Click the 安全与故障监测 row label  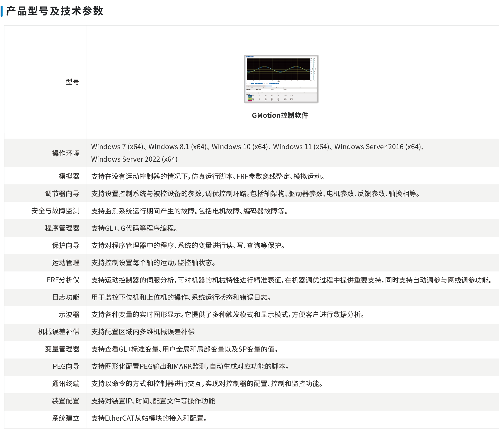coord(55,211)
